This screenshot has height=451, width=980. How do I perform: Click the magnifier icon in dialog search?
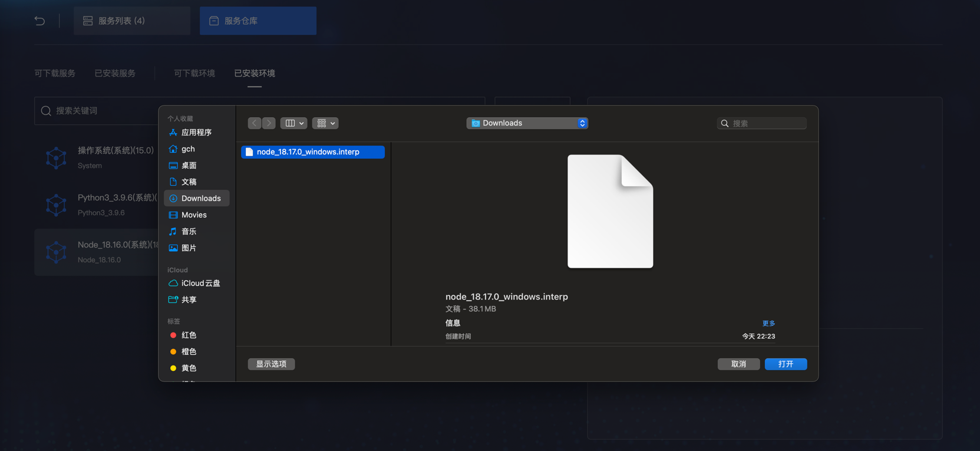pyautogui.click(x=725, y=124)
